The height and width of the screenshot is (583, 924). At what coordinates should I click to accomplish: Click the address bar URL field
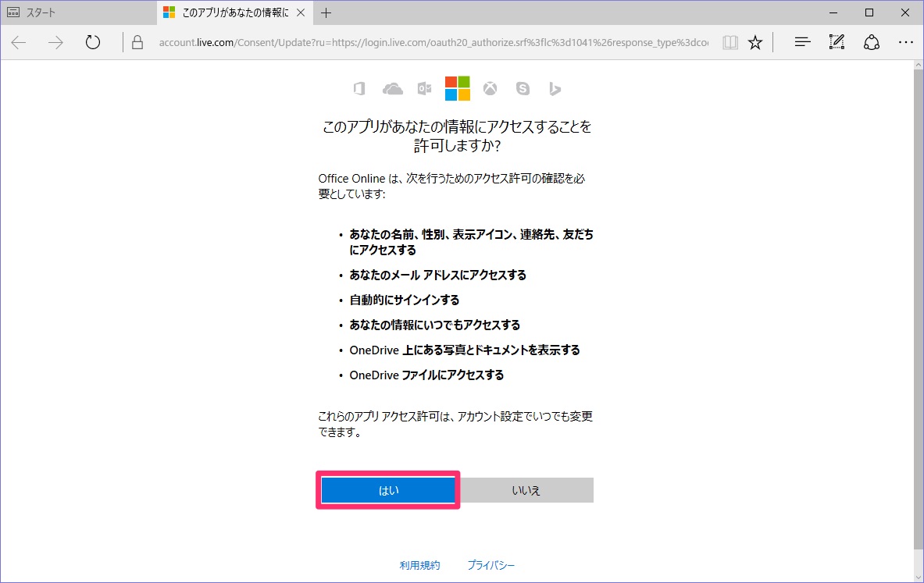tap(433, 42)
